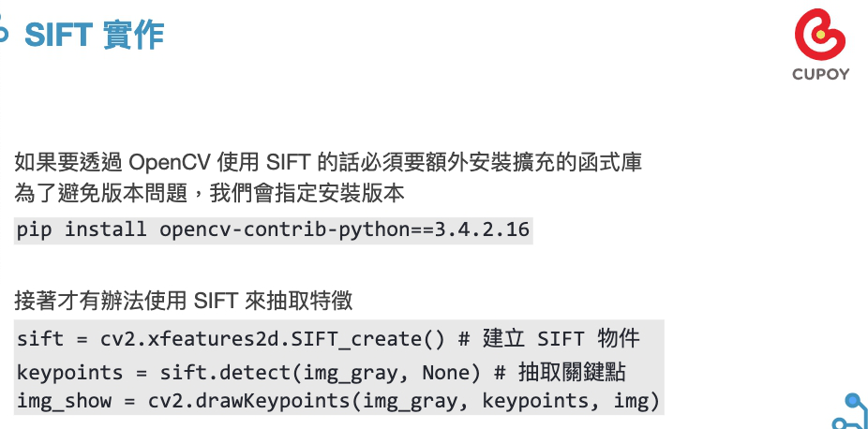868x429 pixels.
Task: Click the blue circuit icon at bottom right
Action: coord(851,412)
